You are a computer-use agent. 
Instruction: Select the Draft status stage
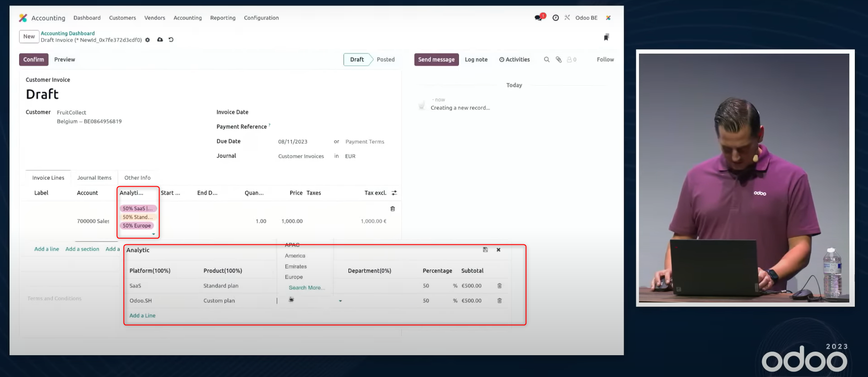[x=357, y=60]
